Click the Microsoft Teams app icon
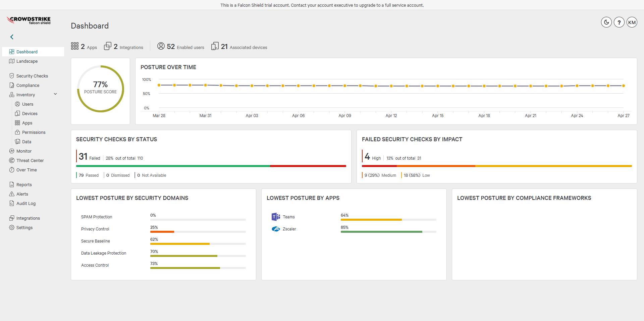This screenshot has width=644, height=321. click(275, 217)
